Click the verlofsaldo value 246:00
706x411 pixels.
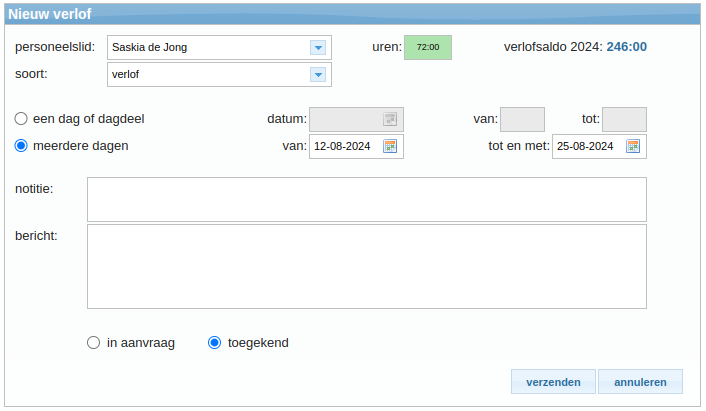626,46
